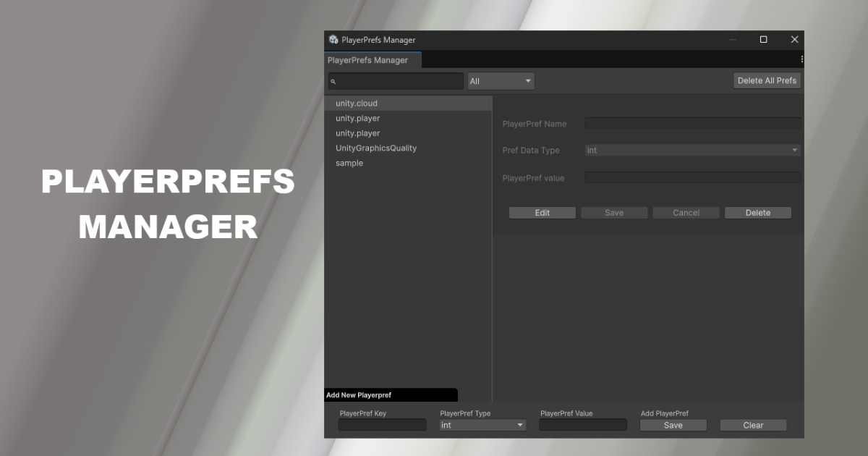The width and height of the screenshot is (868, 456).
Task: Click the PlayerPref Name text box
Action: coord(692,123)
